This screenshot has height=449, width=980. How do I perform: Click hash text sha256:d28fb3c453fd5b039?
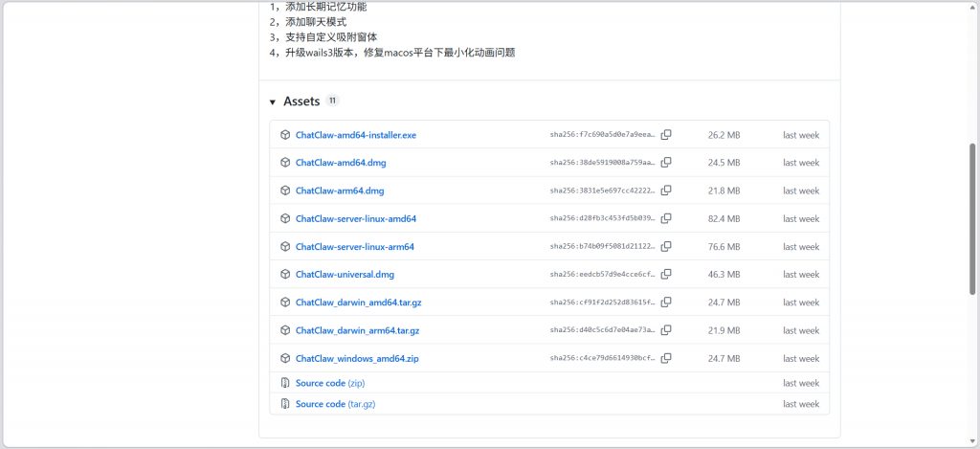[x=603, y=219]
